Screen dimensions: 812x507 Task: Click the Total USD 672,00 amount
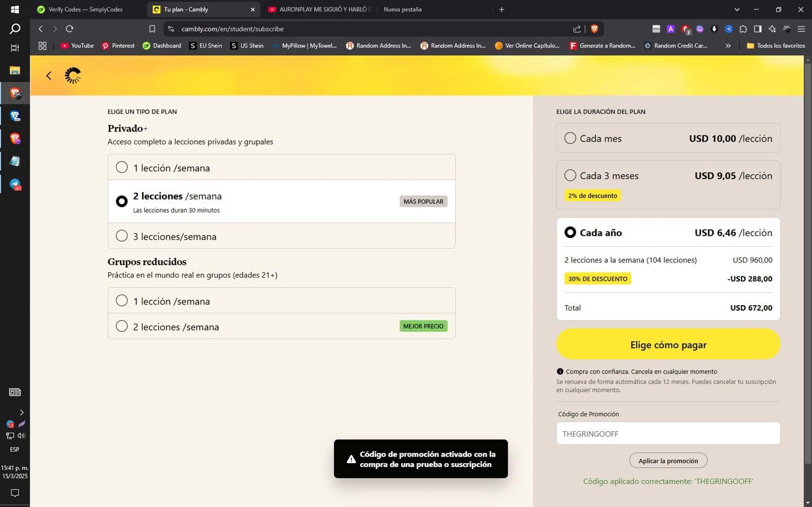click(751, 308)
